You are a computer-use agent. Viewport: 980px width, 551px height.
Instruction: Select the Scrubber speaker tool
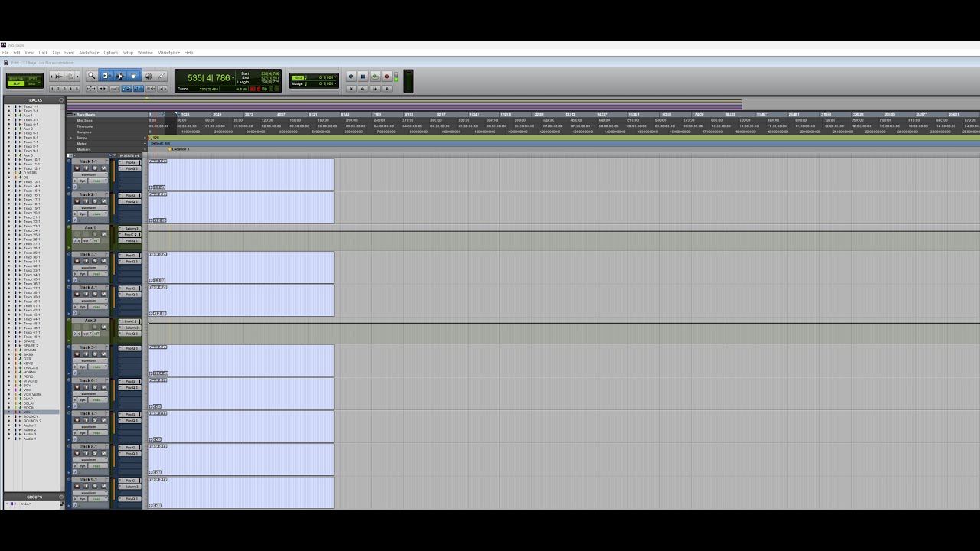point(148,76)
